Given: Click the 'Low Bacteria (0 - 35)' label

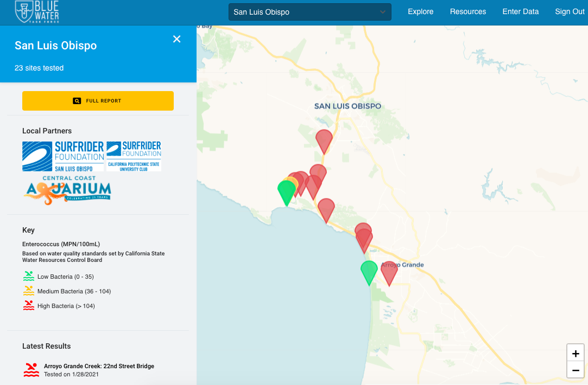Looking at the screenshot, I should coord(66,277).
